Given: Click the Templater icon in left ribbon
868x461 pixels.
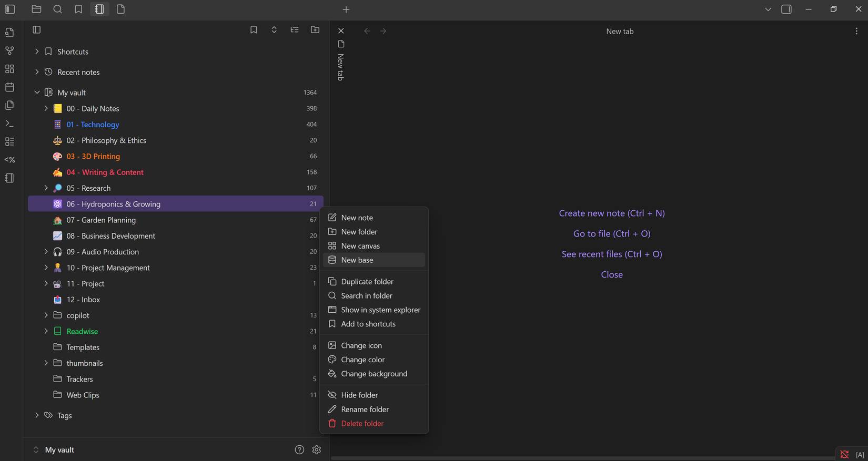Looking at the screenshot, I should click(x=9, y=160).
